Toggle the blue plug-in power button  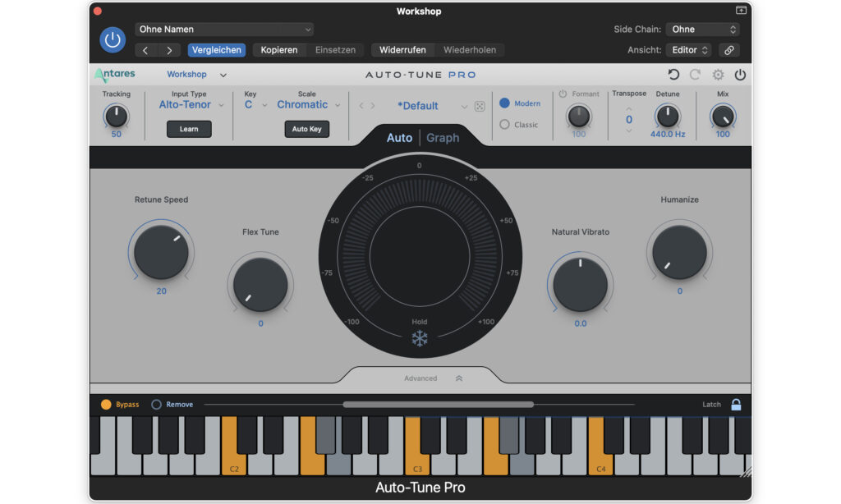pos(113,39)
